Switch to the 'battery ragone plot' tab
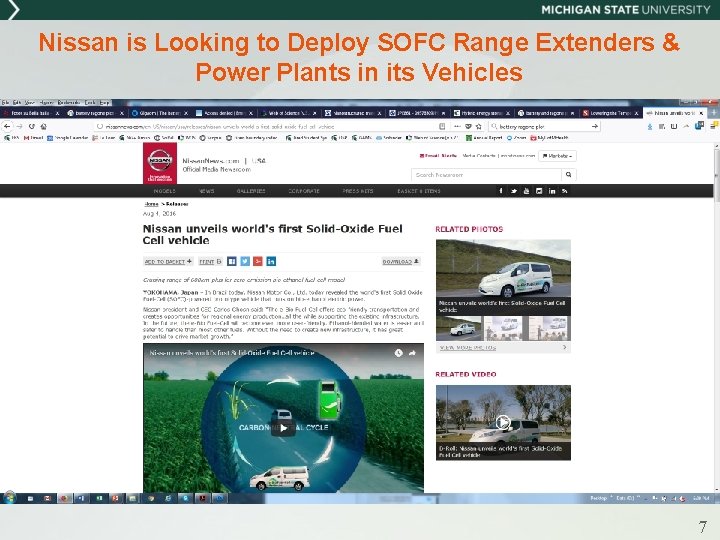 tap(94, 112)
